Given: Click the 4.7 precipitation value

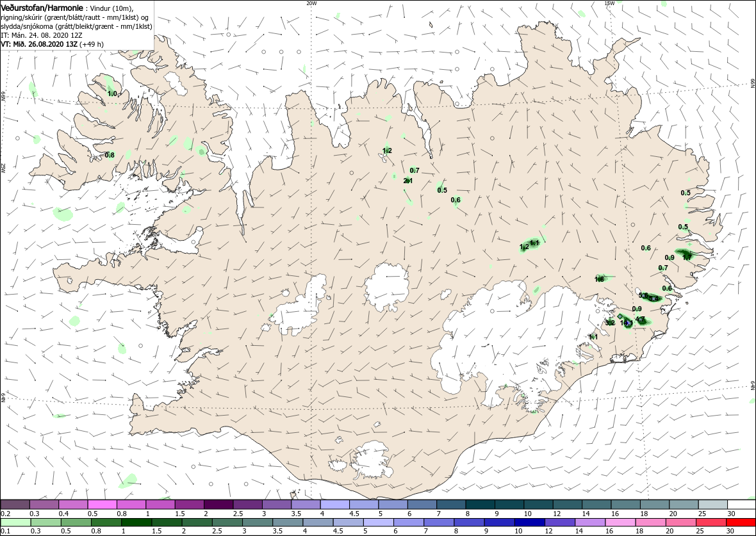Looking at the screenshot, I should [x=640, y=319].
